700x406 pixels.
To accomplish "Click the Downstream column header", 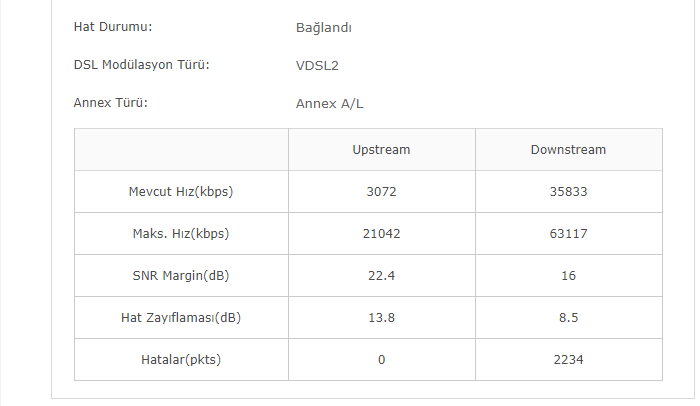I will coord(568,150).
